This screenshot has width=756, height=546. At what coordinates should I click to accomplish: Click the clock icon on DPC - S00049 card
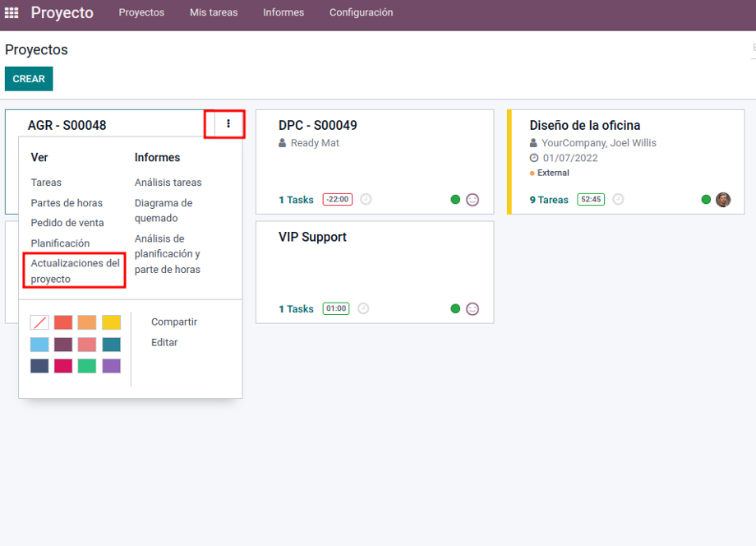tap(366, 199)
